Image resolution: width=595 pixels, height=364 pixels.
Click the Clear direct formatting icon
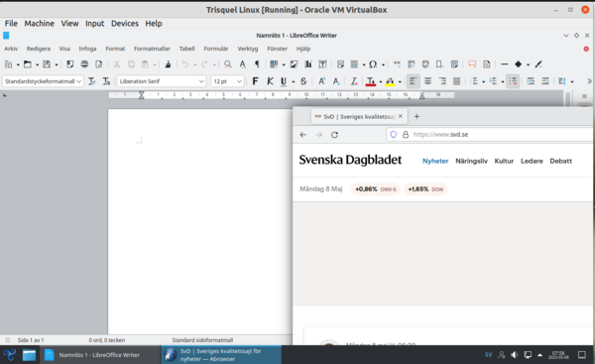point(354,81)
